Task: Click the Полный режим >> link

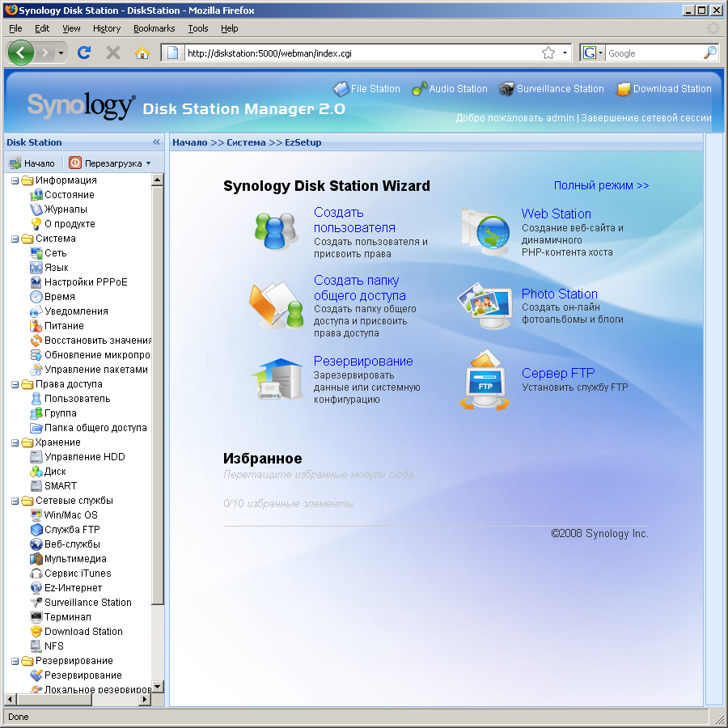Action: (601, 185)
